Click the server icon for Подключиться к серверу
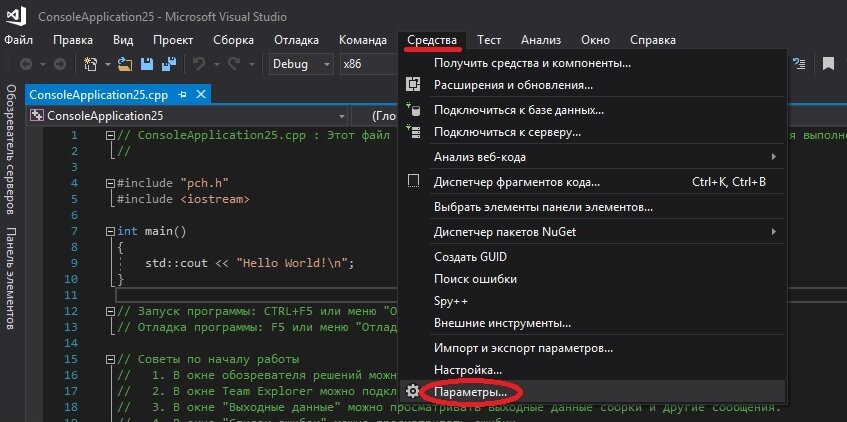Screen dimensions: 847x422 click(x=413, y=132)
